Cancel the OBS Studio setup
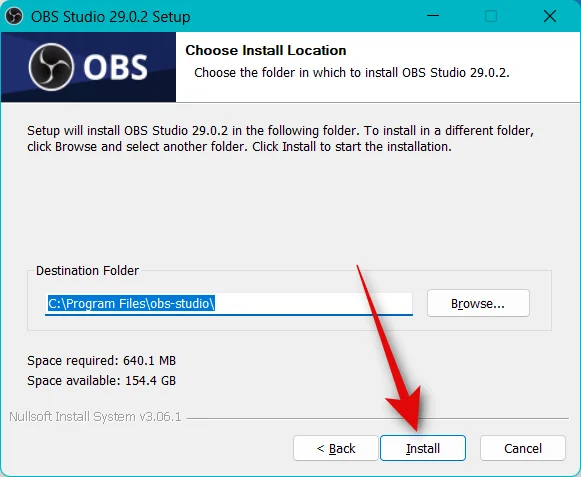Image resolution: width=581 pixels, height=477 pixels. [x=523, y=448]
